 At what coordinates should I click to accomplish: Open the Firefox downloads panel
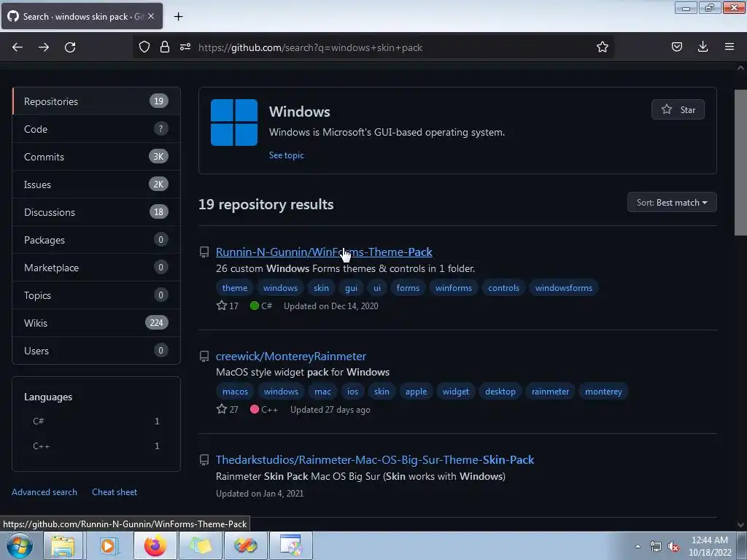[x=703, y=47]
